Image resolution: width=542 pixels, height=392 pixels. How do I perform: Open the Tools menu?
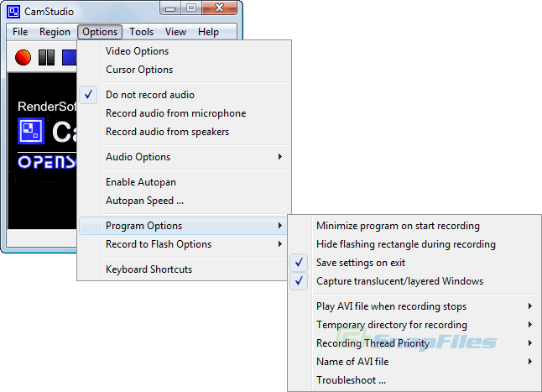point(142,32)
